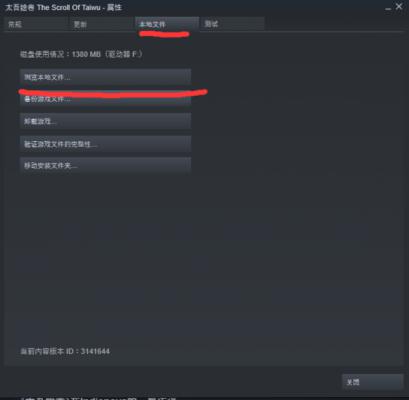Click 卸载游戏 (Uninstall game) button
This screenshot has width=409, height=400.
pos(105,121)
